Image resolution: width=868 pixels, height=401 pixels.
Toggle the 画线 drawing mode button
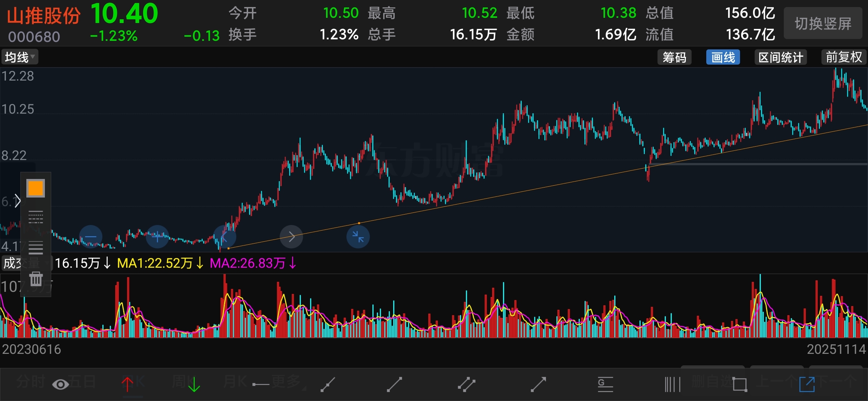(723, 57)
